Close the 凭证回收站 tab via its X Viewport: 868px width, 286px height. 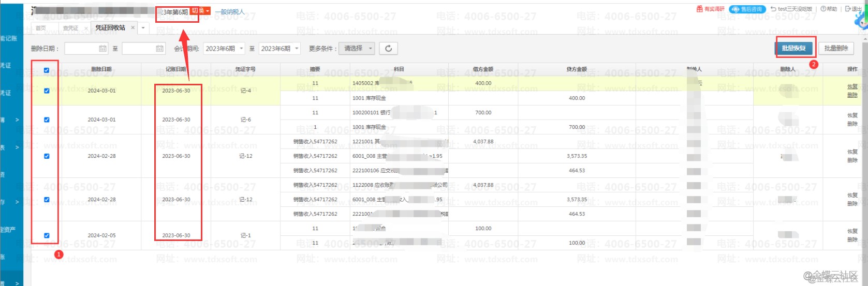133,28
